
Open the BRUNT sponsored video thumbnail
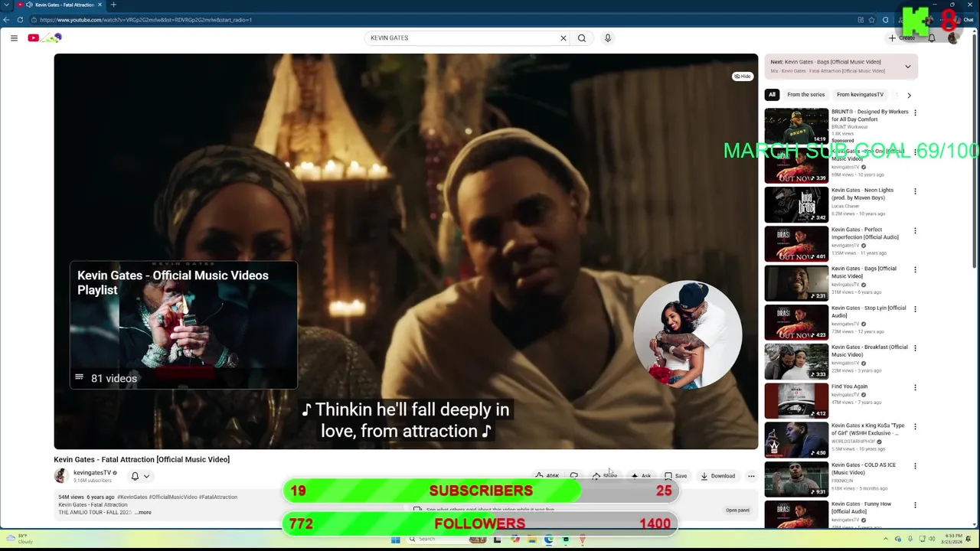pos(796,126)
